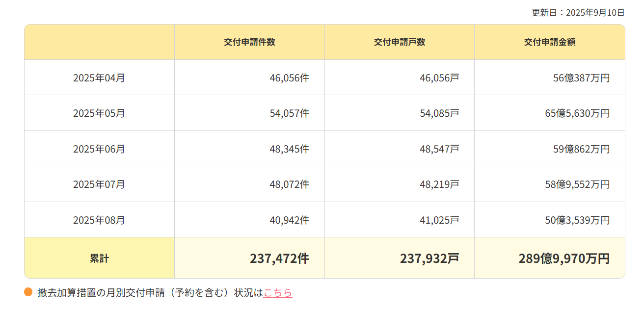The height and width of the screenshot is (310, 644).
Task: Click the 289億9,970万円 total amount cell
Action: pyautogui.click(x=563, y=258)
